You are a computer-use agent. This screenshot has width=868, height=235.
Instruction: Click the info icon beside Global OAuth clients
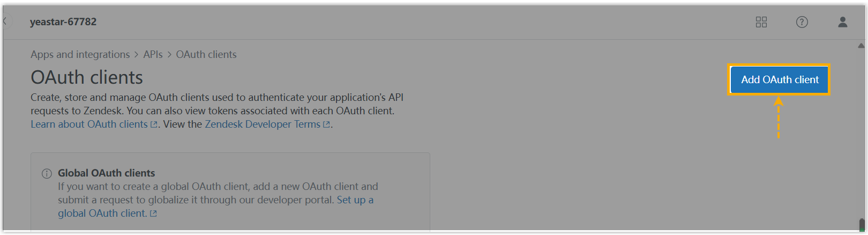[47, 173]
